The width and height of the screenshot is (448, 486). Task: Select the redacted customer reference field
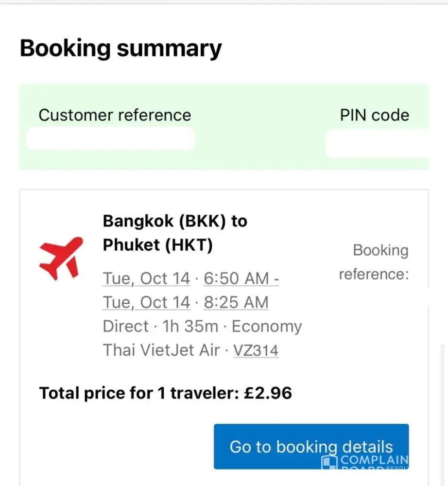[111, 139]
